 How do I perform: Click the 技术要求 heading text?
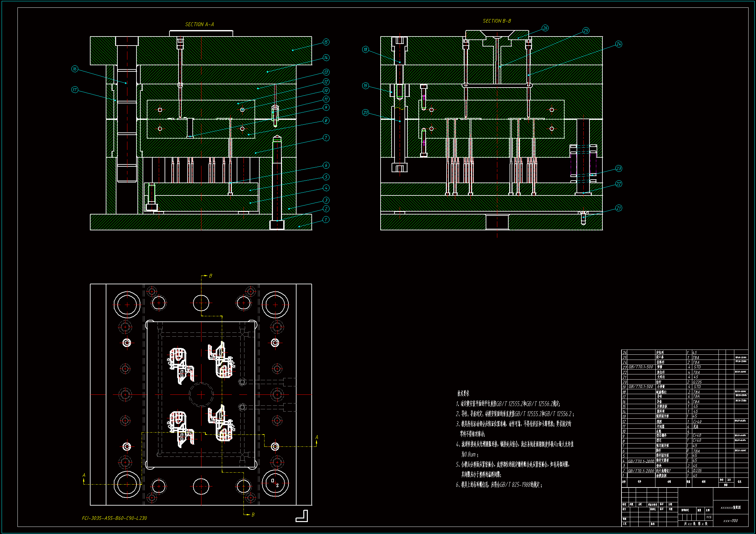tap(463, 393)
